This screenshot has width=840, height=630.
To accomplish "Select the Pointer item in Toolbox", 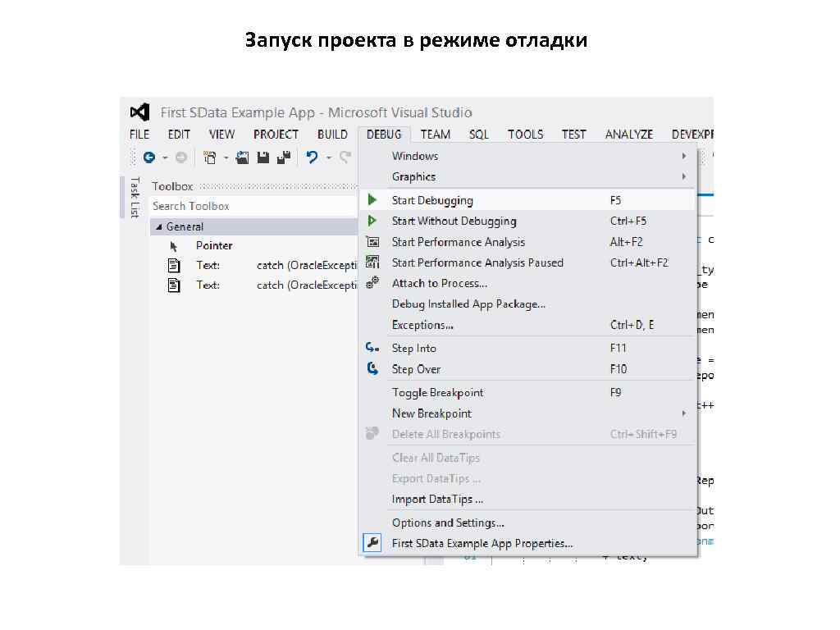I will tap(213, 244).
